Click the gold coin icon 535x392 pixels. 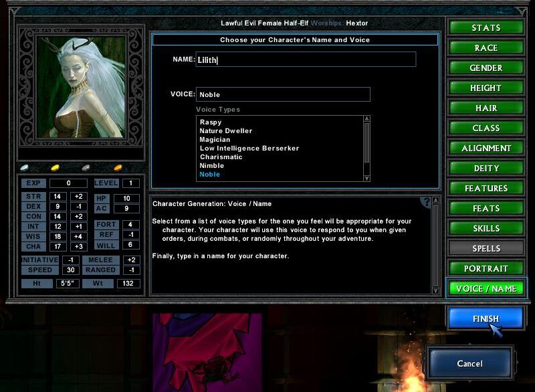[55, 168]
